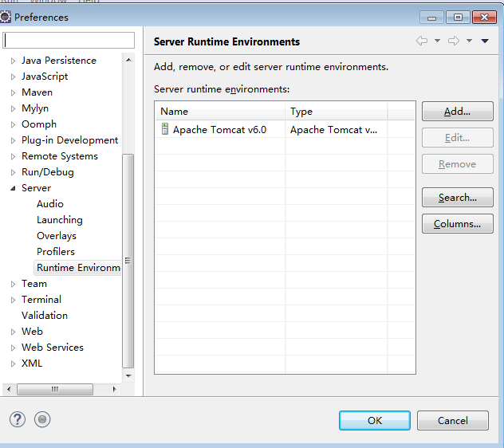The height and width of the screenshot is (448, 504).
Task: Select the Server tree label
Action: [x=37, y=188]
